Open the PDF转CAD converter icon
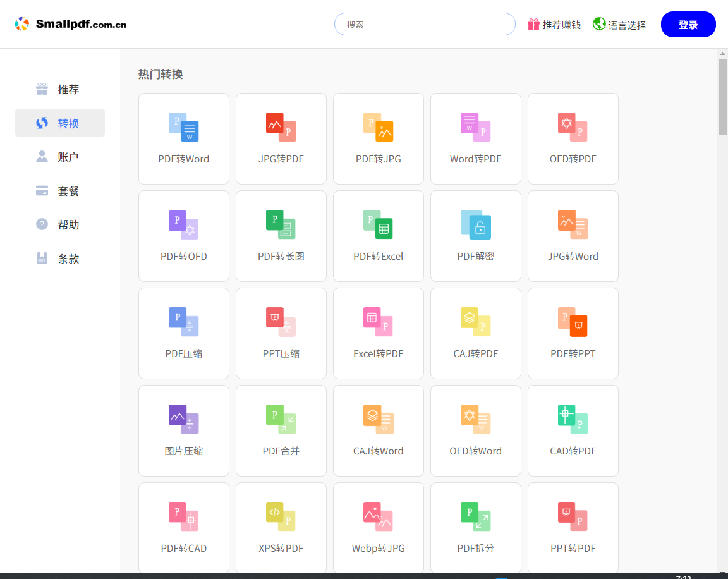Screen dimensions: 728x579 click(183, 516)
